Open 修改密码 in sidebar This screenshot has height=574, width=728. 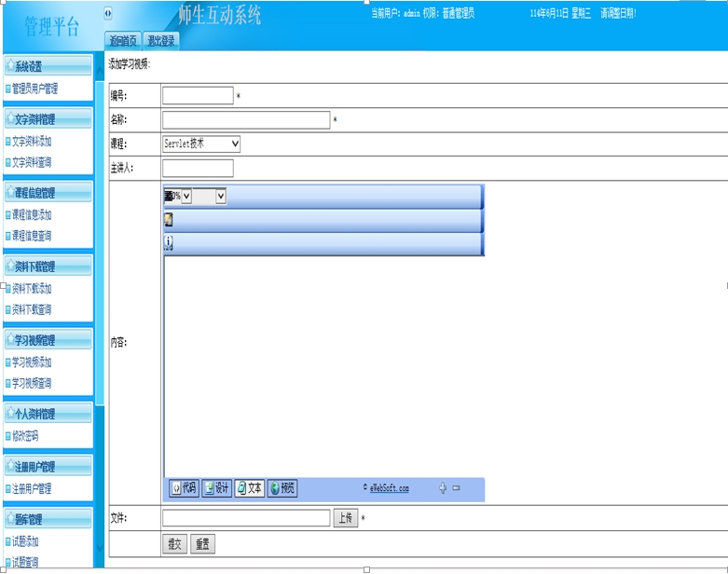coord(25,436)
